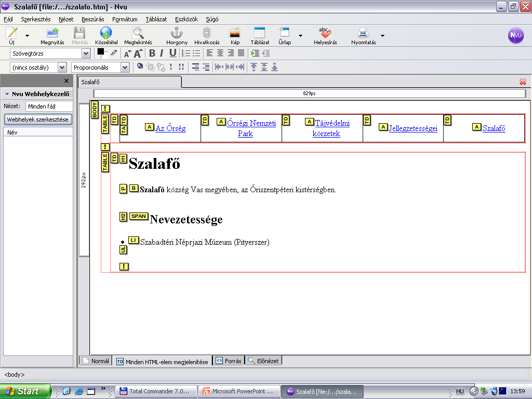Select the highlighter pen icon

tap(114, 53)
